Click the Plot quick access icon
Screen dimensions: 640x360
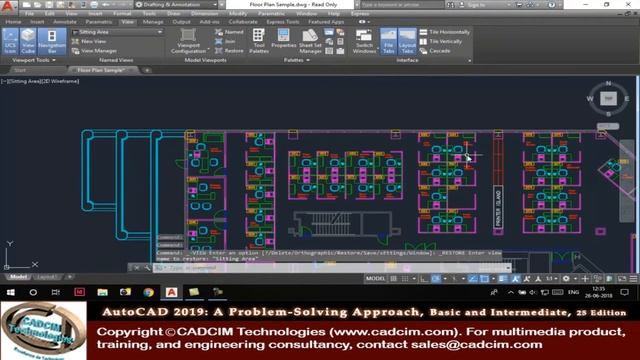pos(94,5)
